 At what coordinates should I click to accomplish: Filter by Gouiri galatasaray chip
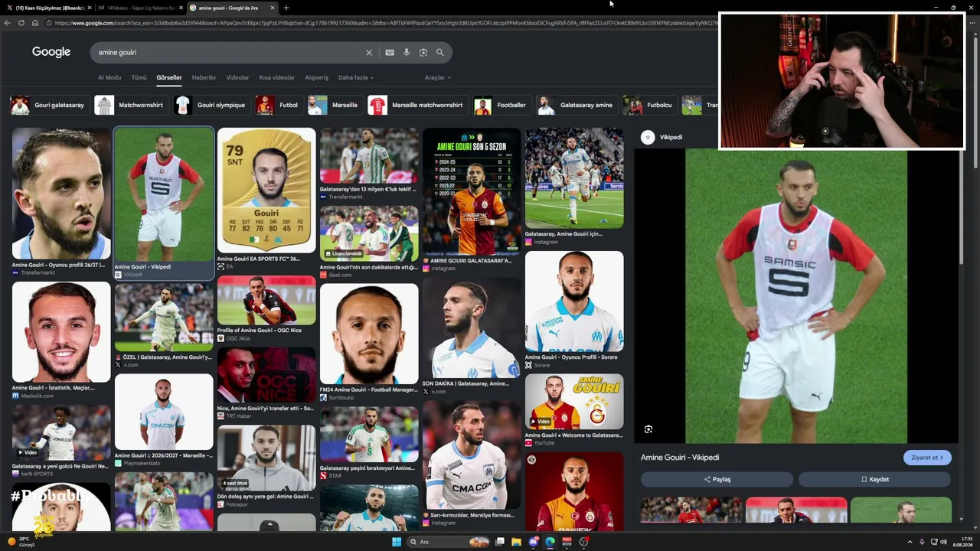click(x=48, y=105)
